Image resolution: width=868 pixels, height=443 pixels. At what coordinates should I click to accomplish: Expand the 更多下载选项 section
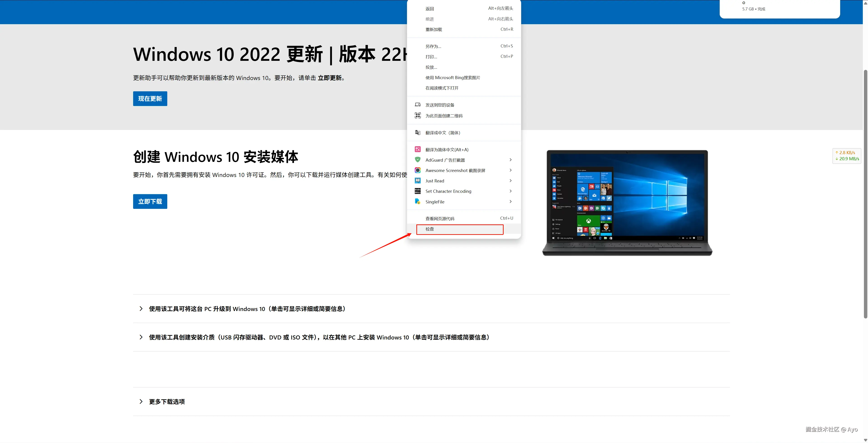(167, 402)
